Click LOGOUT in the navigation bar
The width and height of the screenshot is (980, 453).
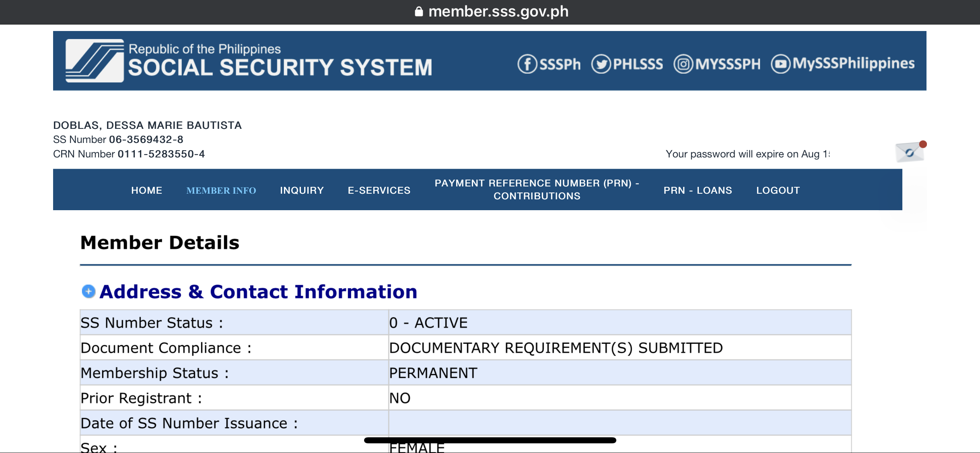point(778,190)
